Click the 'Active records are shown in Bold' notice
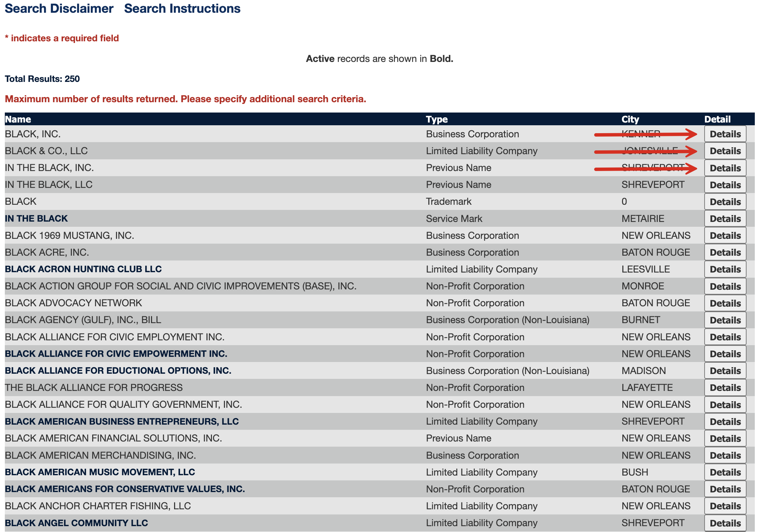Image resolution: width=761 pixels, height=532 pixels. tap(379, 59)
